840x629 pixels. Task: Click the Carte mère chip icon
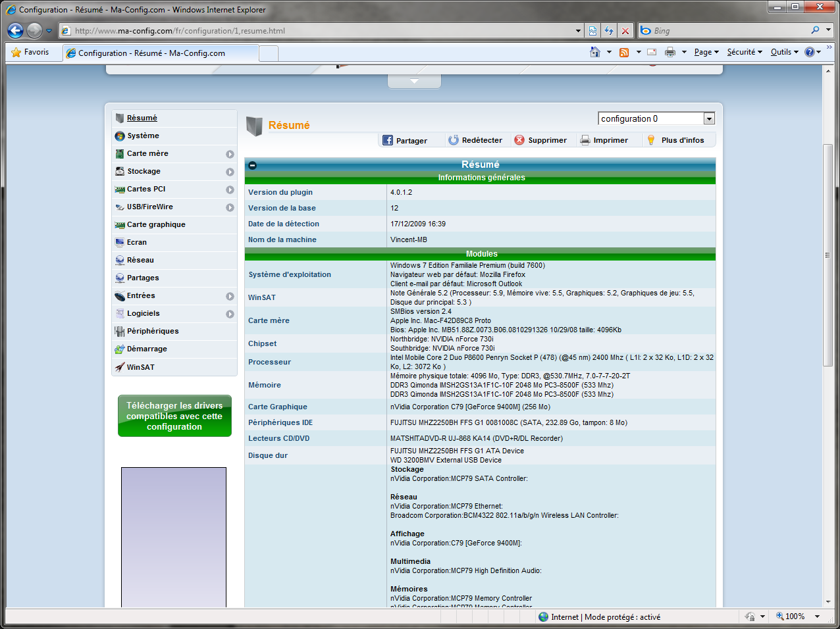coord(120,154)
